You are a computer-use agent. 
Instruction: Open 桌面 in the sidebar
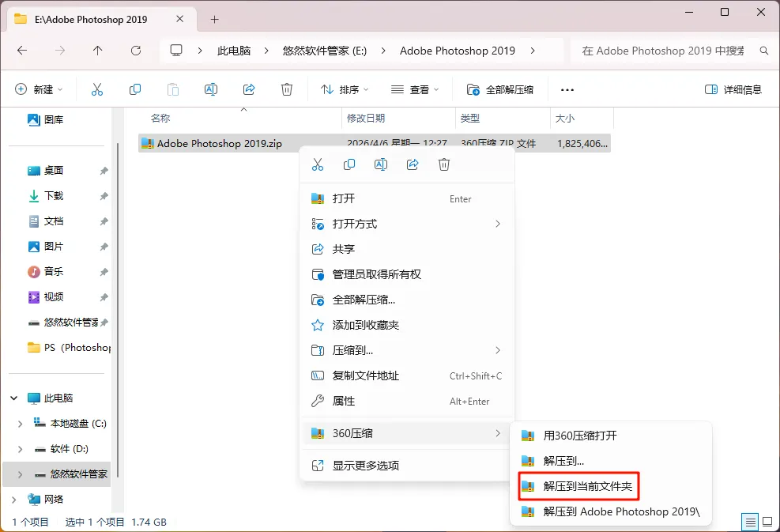coord(46,170)
